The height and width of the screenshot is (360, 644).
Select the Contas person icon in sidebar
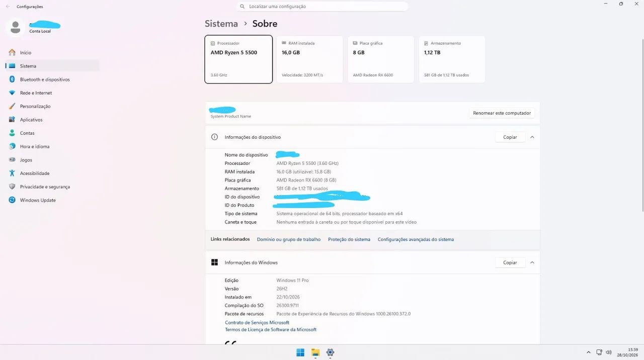pos(12,133)
